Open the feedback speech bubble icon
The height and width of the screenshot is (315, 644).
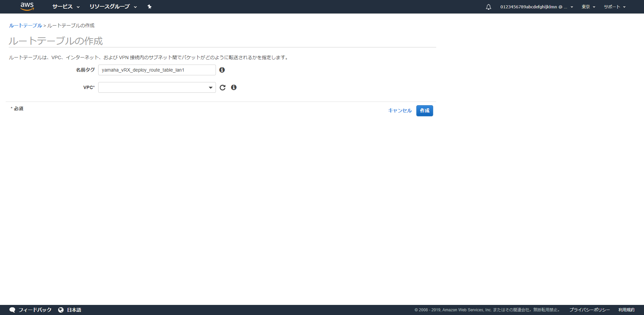point(12,309)
